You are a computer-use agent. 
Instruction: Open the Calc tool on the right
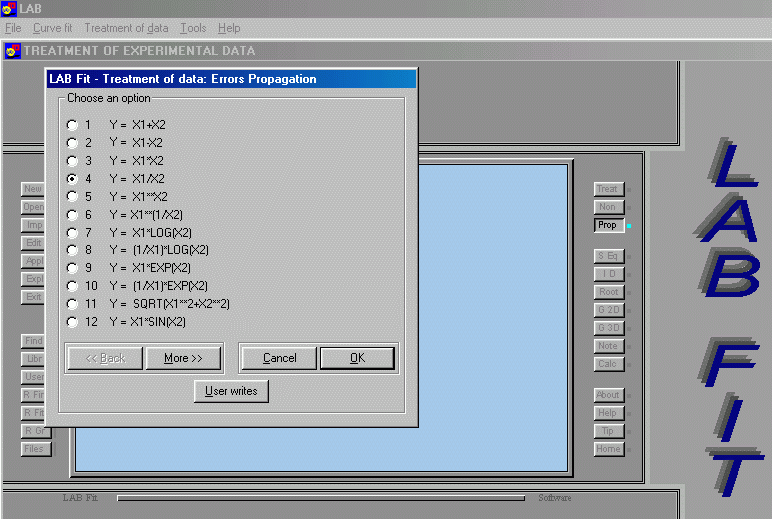point(608,364)
